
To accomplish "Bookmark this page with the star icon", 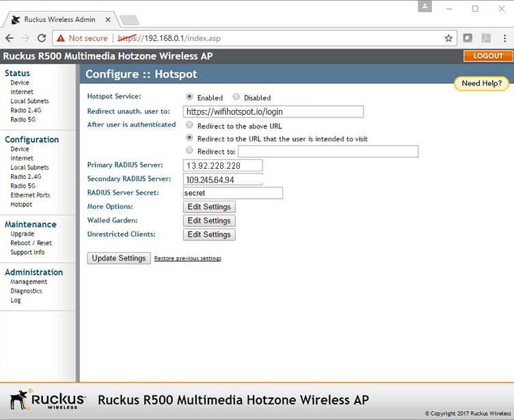I will 448,38.
